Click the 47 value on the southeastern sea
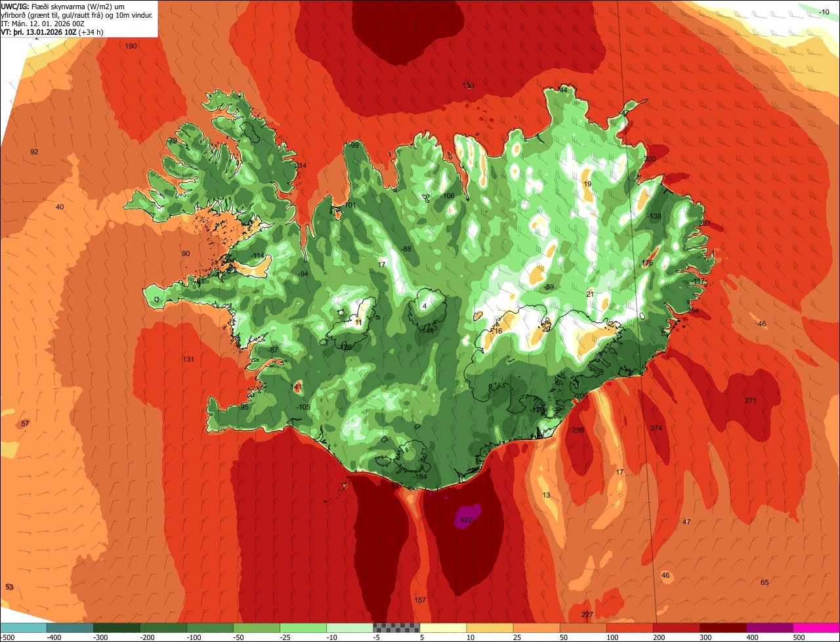The image size is (840, 642). point(686,522)
